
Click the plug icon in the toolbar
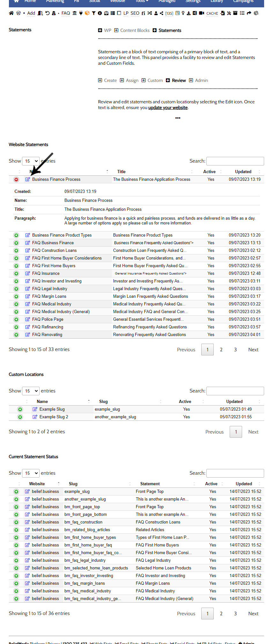coord(81,13)
